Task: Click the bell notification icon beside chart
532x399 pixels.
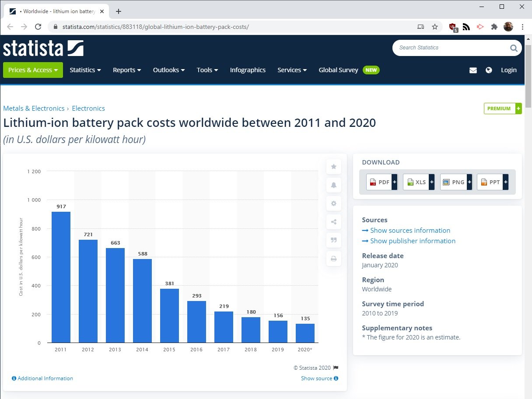Action: (x=333, y=185)
